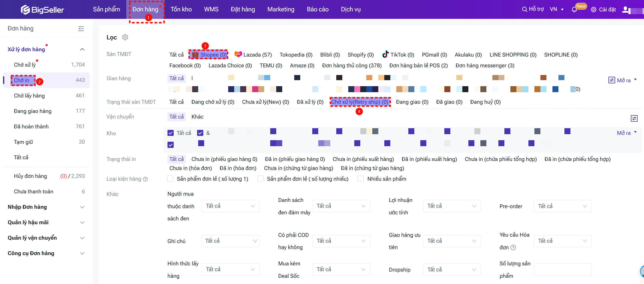Open filter settings gear next to Lọc
This screenshot has width=644, height=284.
coord(125,37)
